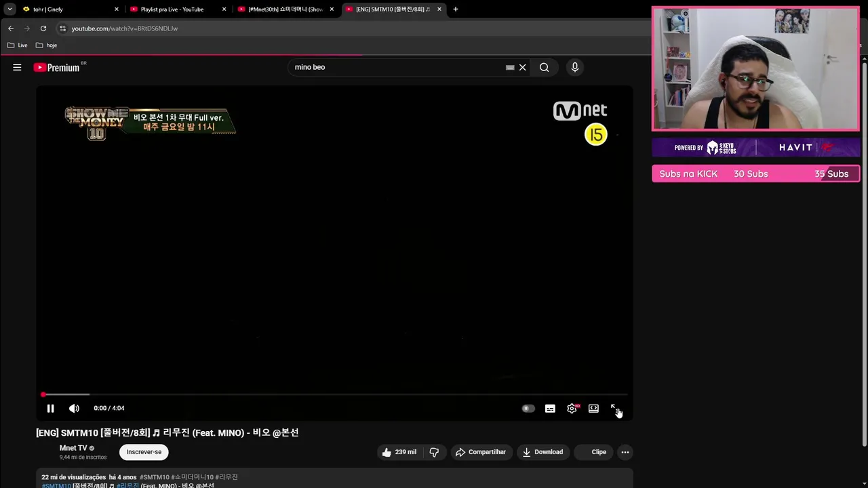Open the on-screen keyboard in search box
Screen dimensions: 868x488
pyautogui.click(x=510, y=67)
